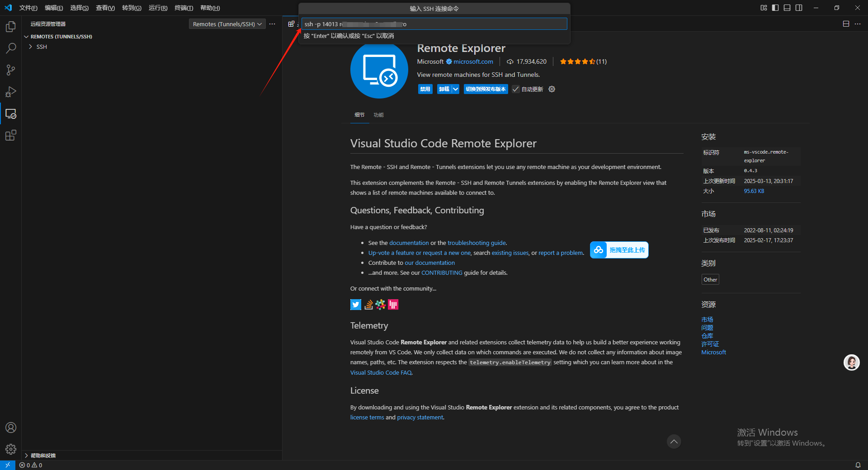Select the Other category tag

click(x=710, y=280)
